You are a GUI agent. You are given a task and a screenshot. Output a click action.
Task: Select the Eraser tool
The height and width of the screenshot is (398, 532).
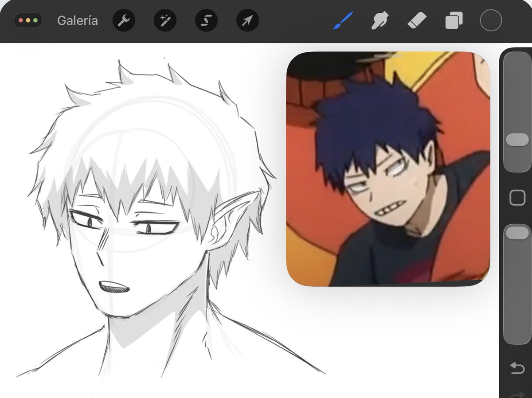coord(417,20)
